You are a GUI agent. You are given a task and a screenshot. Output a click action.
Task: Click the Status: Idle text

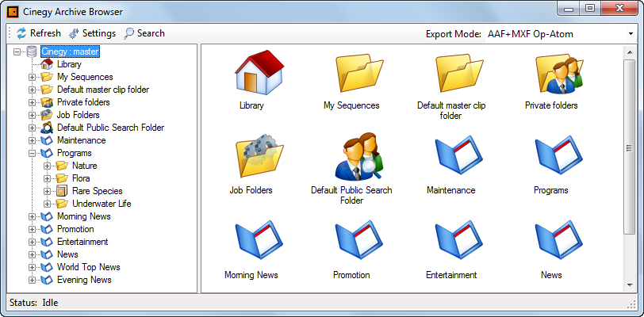click(x=33, y=303)
